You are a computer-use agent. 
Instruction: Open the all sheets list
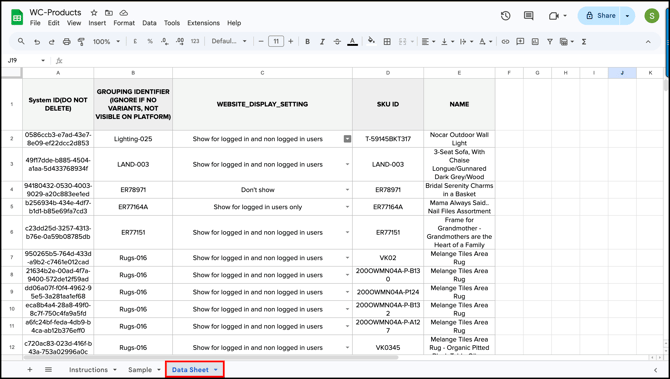click(48, 370)
